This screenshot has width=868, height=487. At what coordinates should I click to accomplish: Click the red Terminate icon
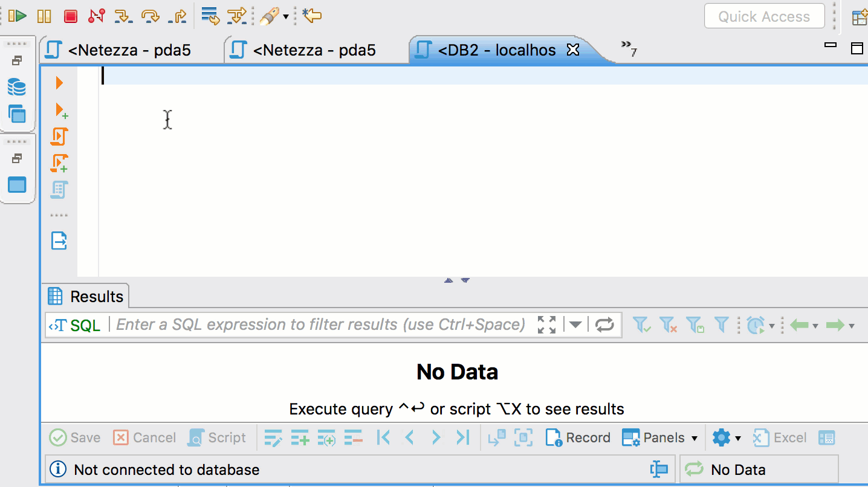pos(71,16)
